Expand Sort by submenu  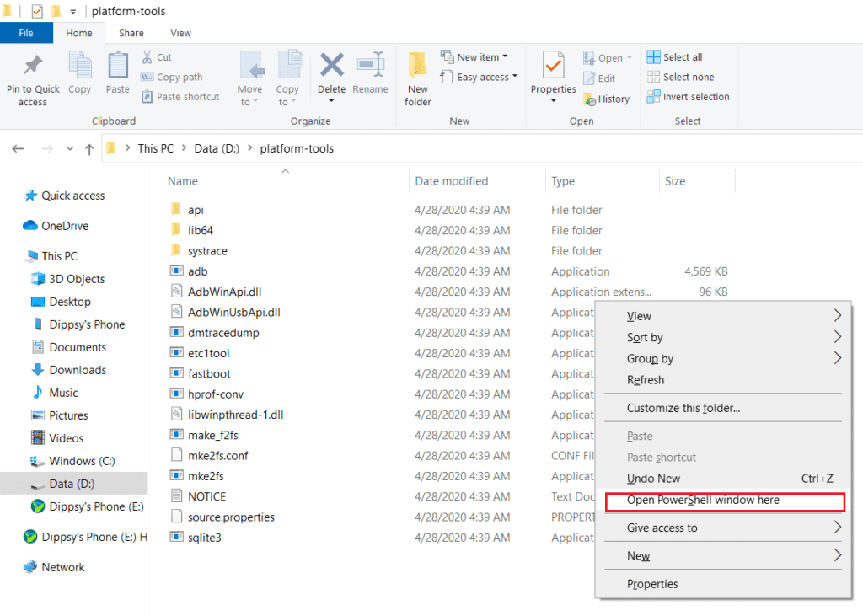click(723, 337)
